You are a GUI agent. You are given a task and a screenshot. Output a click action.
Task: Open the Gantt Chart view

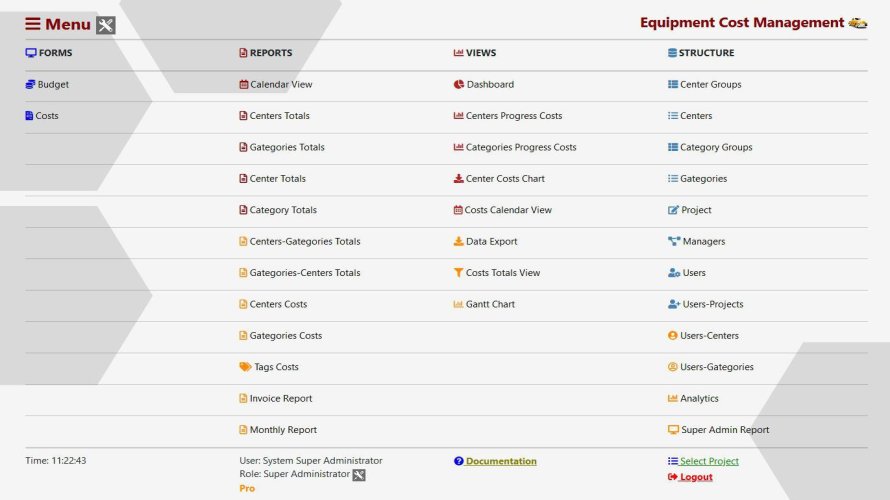(x=490, y=304)
